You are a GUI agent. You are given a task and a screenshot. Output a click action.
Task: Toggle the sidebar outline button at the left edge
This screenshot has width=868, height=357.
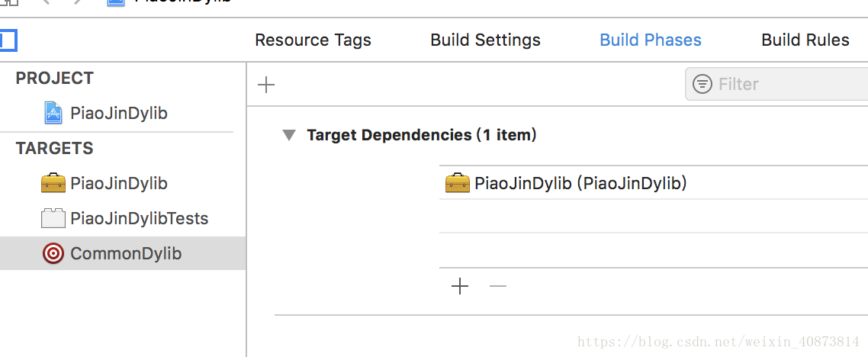[8, 40]
